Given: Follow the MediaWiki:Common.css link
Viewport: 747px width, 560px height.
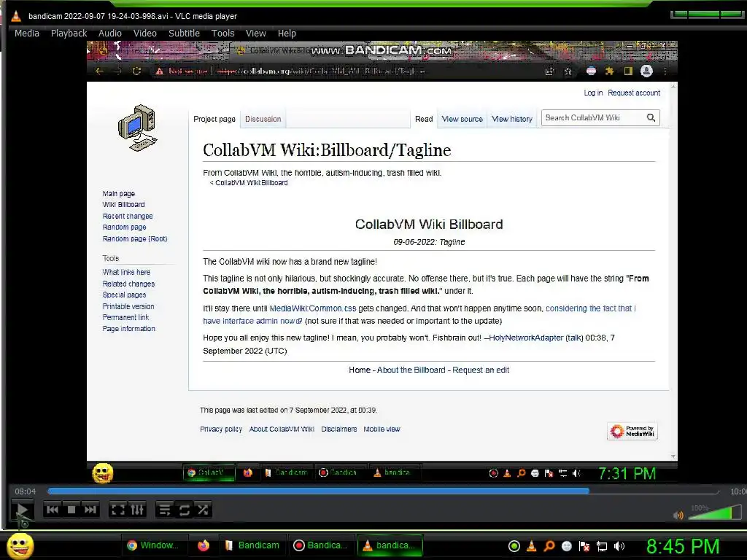Looking at the screenshot, I should coord(313,308).
